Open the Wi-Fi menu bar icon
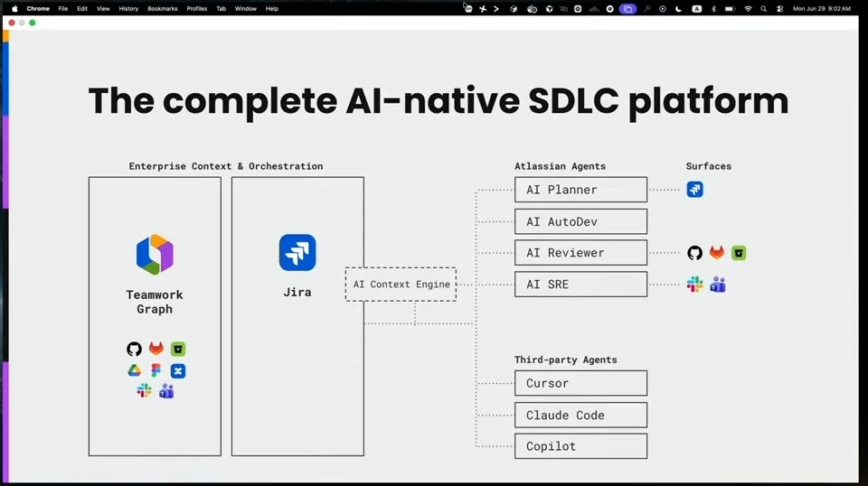This screenshot has width=868, height=486. pos(748,9)
